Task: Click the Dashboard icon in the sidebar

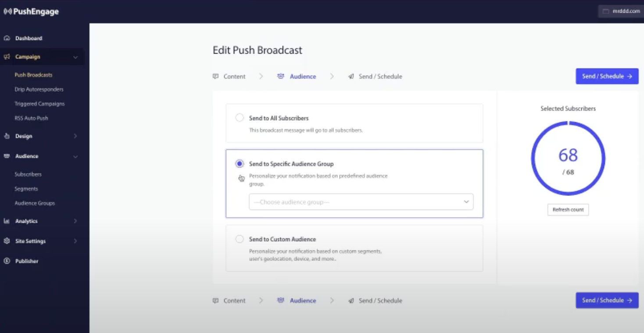Action: (x=7, y=38)
